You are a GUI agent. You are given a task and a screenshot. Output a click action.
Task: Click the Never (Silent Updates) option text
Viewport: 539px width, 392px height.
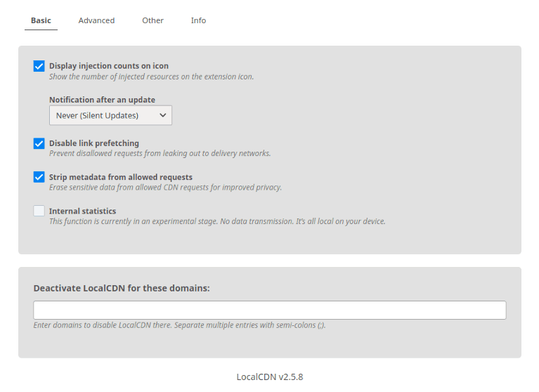coord(97,115)
